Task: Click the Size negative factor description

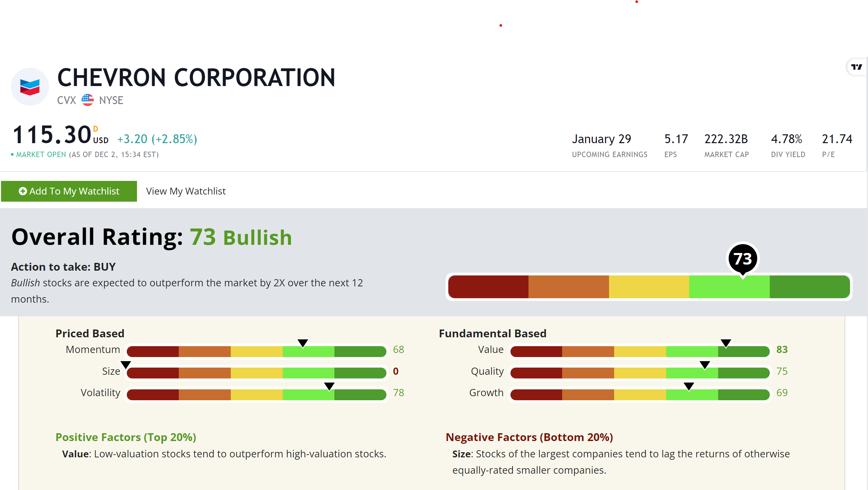Action: click(x=621, y=462)
